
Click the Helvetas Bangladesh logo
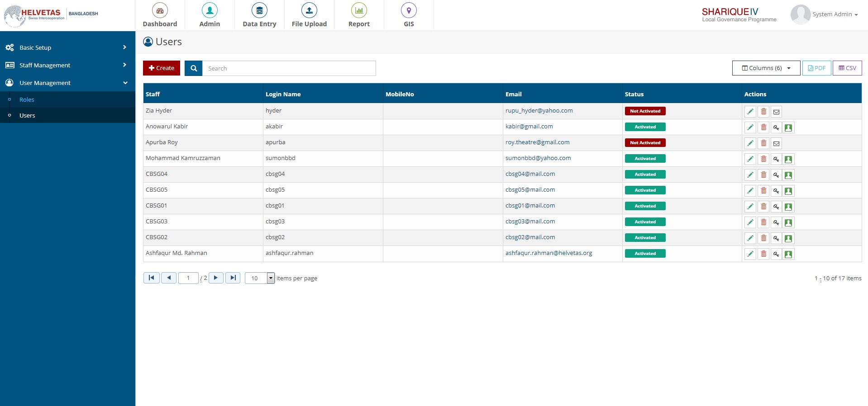point(51,15)
